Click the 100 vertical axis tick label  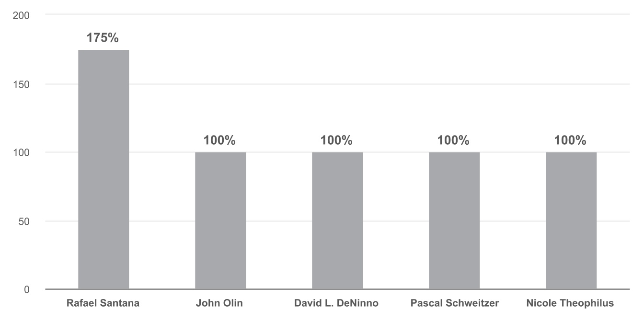tap(21, 153)
